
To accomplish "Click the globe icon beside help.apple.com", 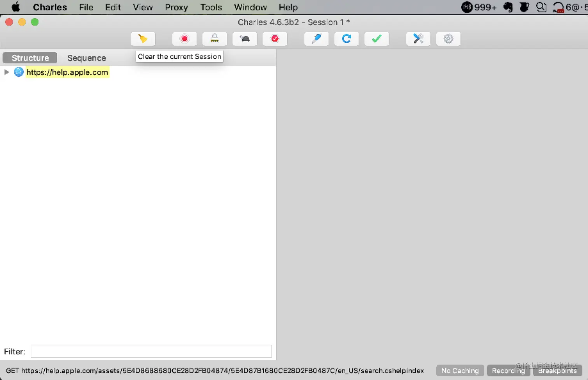I will pyautogui.click(x=19, y=72).
